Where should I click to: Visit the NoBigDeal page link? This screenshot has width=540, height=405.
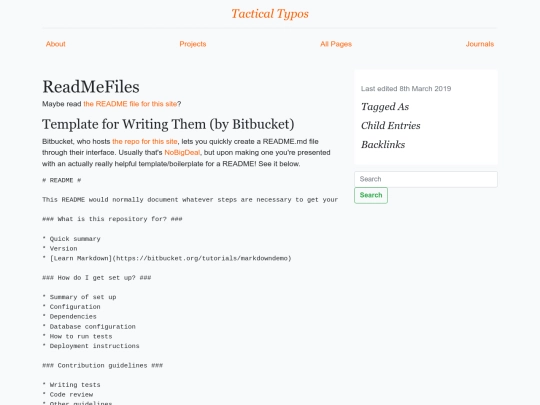(182, 153)
